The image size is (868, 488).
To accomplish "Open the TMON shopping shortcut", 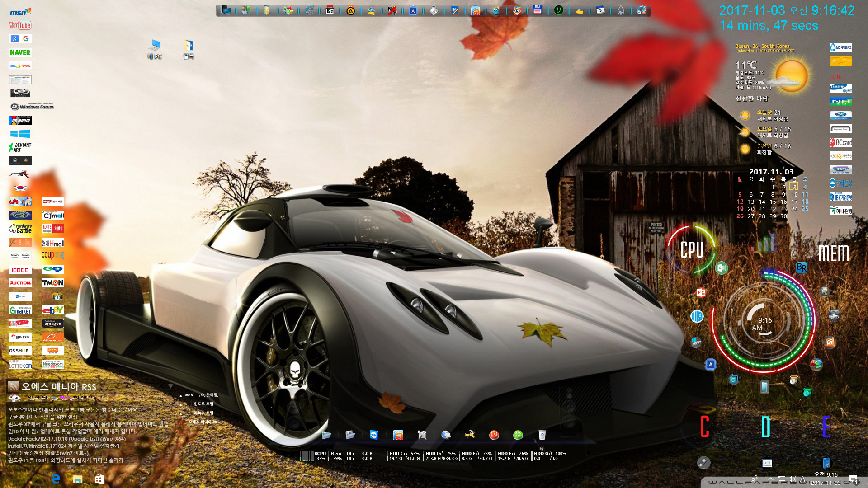I will [53, 283].
